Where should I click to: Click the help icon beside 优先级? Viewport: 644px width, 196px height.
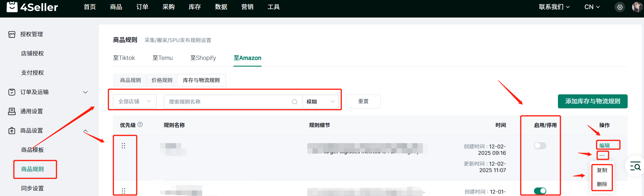[140, 124]
